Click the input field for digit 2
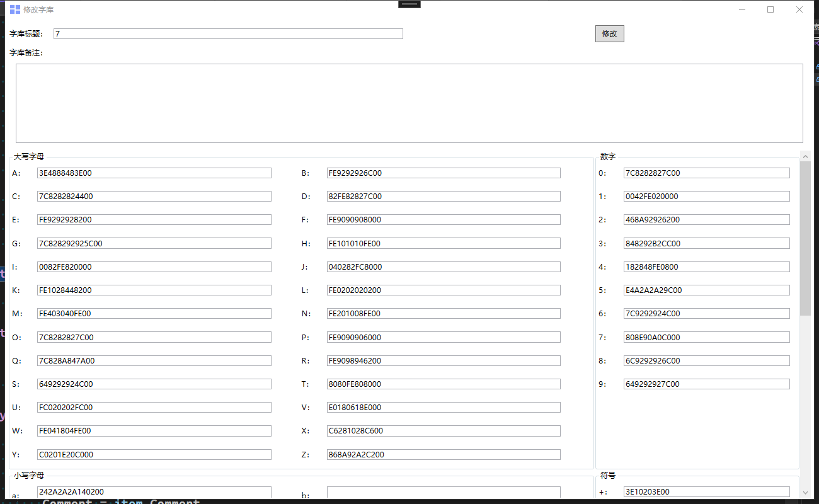Viewport: 819px width, 504px height. coord(707,219)
